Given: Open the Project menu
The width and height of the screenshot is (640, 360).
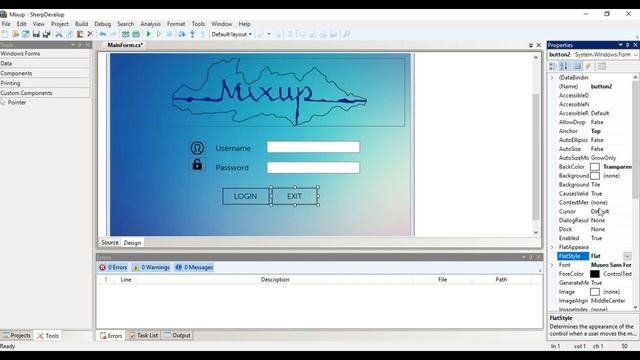Looking at the screenshot, I should [x=60, y=24].
